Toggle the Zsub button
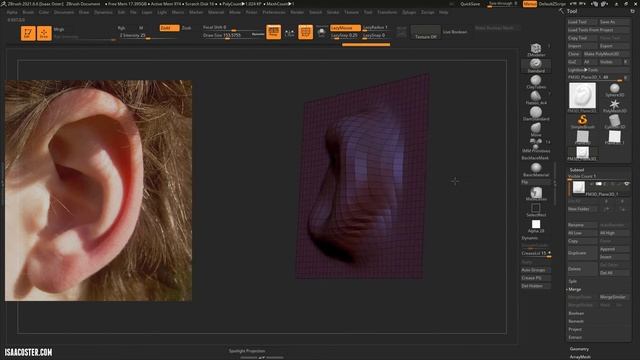Screen dimensions: 640x360 [x=187, y=28]
